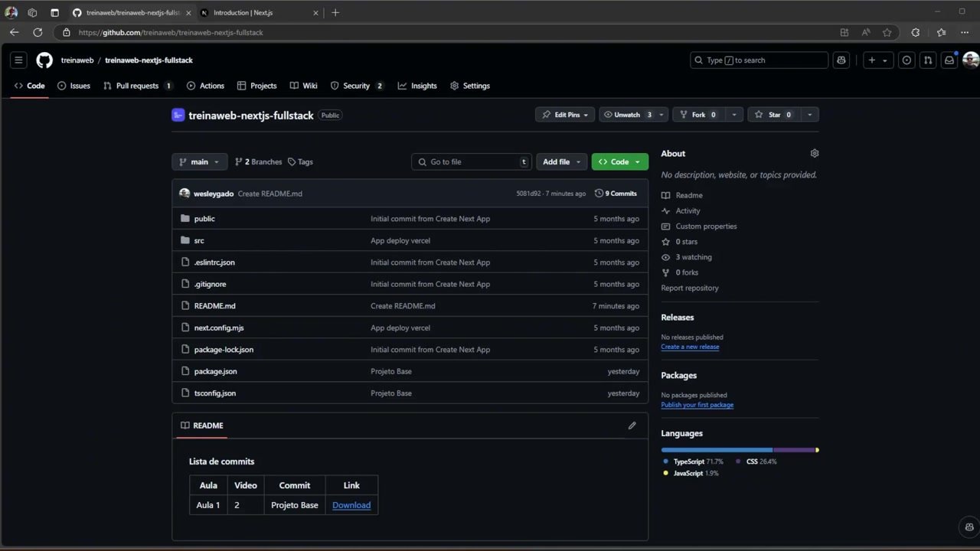
Task: Switch to the Security tab
Action: pos(357,86)
